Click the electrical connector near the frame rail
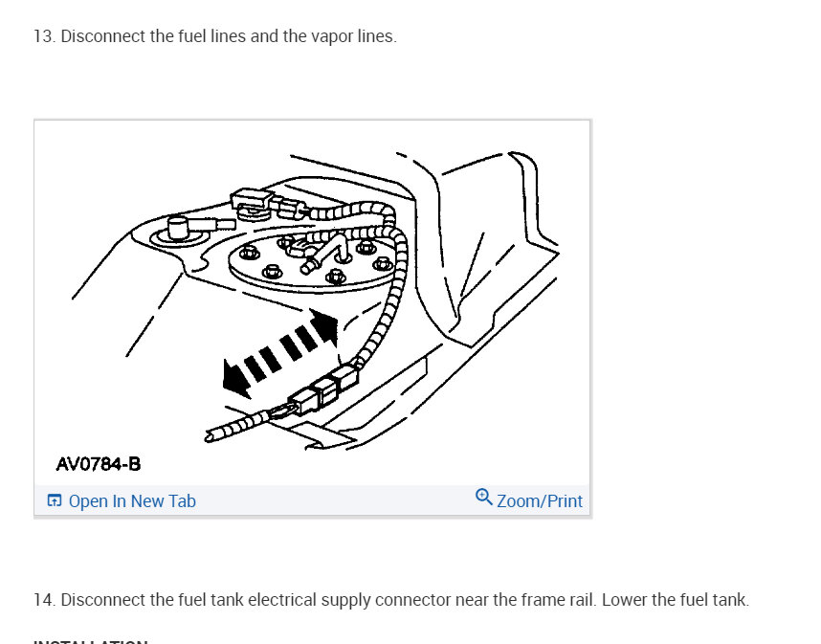This screenshot has height=644, width=821. tap(324, 389)
